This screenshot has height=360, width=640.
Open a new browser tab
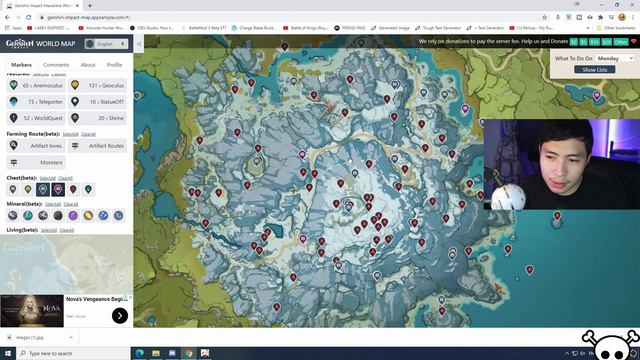pyautogui.click(x=90, y=6)
